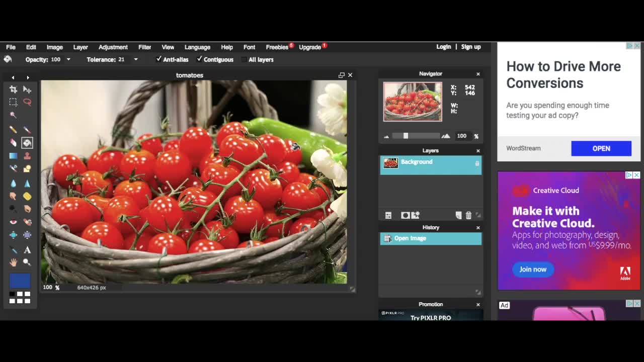This screenshot has width=644, height=362.
Task: Delete the current layer using the trash icon
Action: tap(468, 215)
